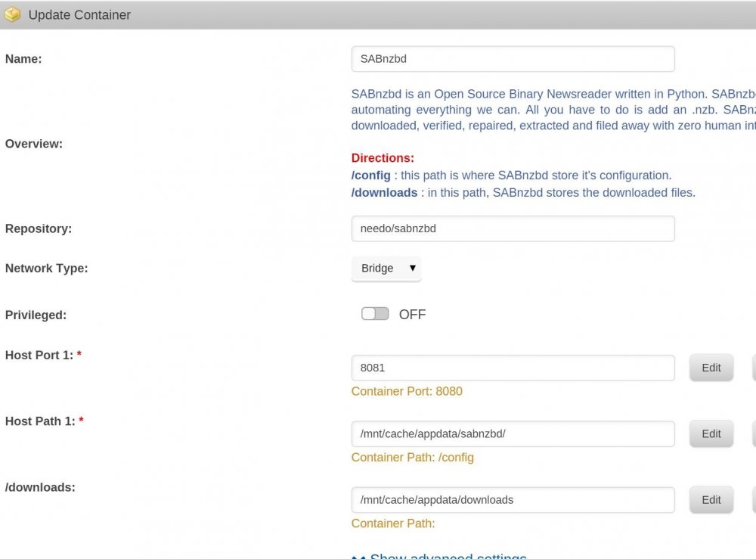Click Edit button for Host Path 1

711,433
